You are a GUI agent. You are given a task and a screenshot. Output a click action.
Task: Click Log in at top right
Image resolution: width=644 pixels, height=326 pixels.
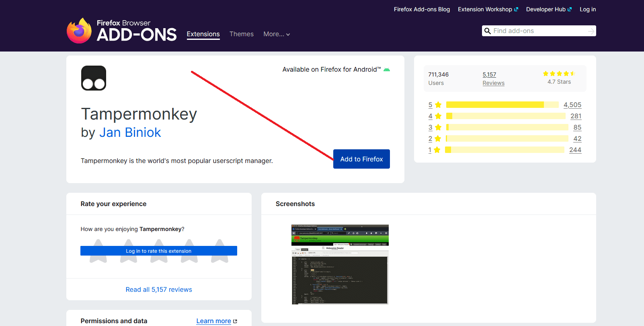click(x=588, y=9)
